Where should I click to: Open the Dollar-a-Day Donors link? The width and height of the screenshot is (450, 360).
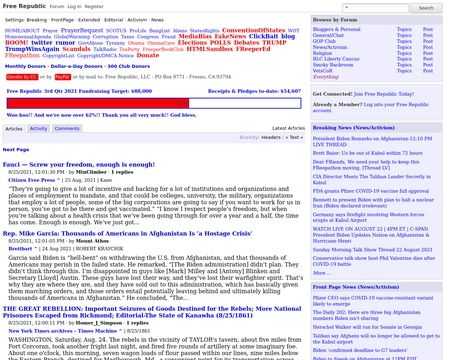click(x=77, y=66)
